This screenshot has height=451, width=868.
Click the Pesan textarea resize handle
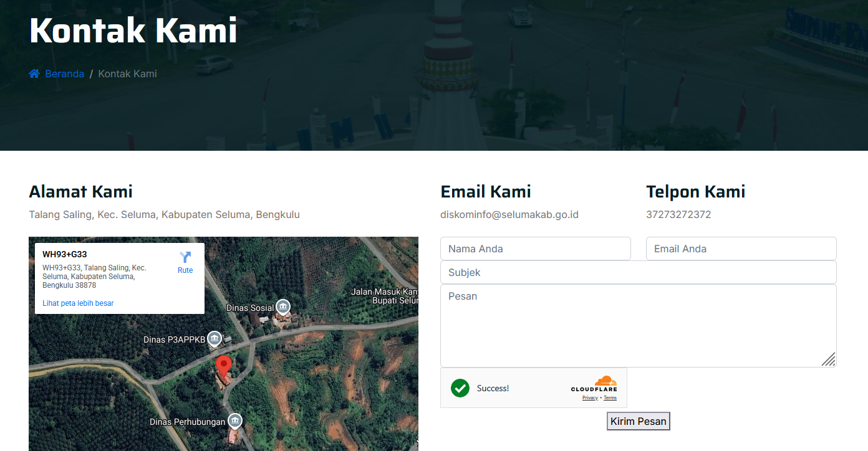[828, 359]
